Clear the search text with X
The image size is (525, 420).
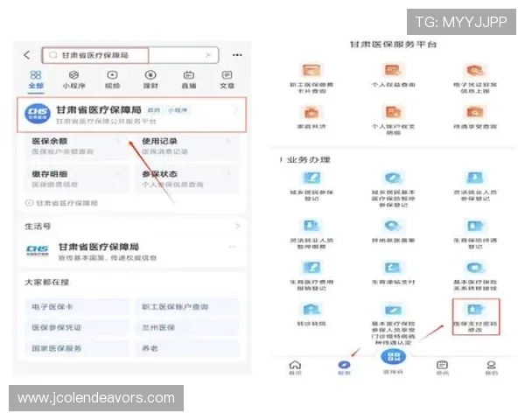point(208,55)
